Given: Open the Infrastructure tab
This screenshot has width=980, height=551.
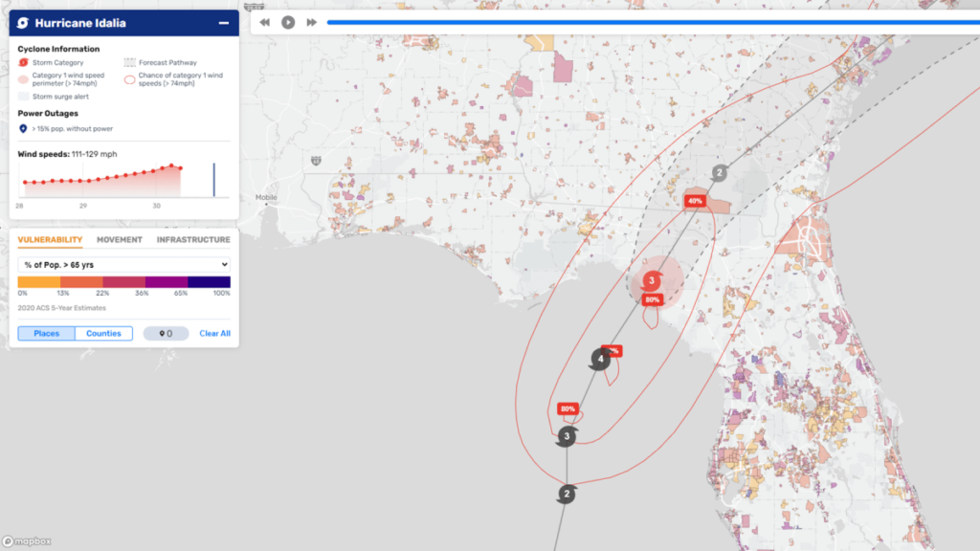Looking at the screenshot, I should tap(192, 240).
